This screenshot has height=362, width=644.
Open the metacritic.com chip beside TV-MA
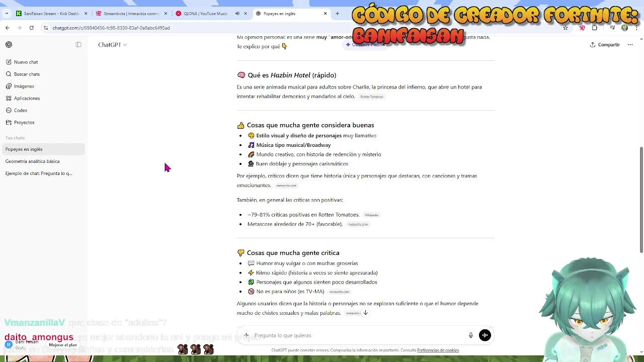click(x=339, y=292)
